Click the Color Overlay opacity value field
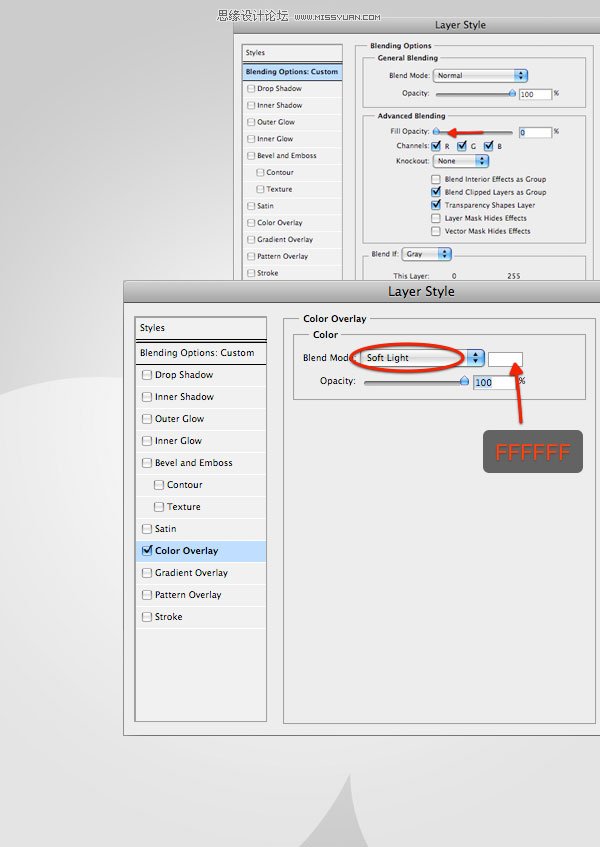600x847 pixels. point(494,382)
